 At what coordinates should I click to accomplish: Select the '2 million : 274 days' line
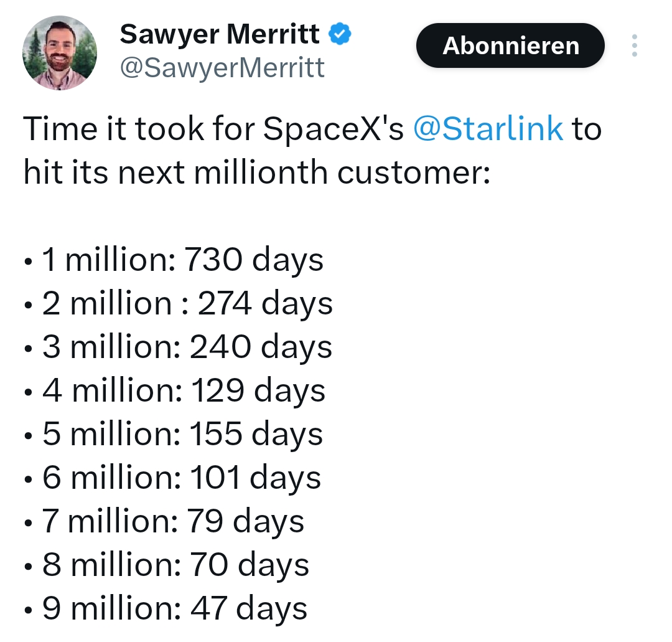pos(179,303)
